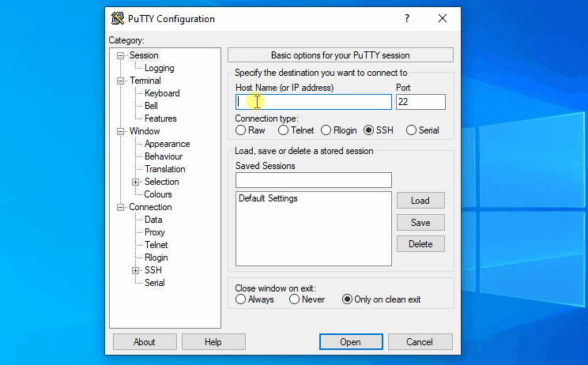588x365 pixels.
Task: Collapse the Session tree node
Action: pyautogui.click(x=121, y=55)
